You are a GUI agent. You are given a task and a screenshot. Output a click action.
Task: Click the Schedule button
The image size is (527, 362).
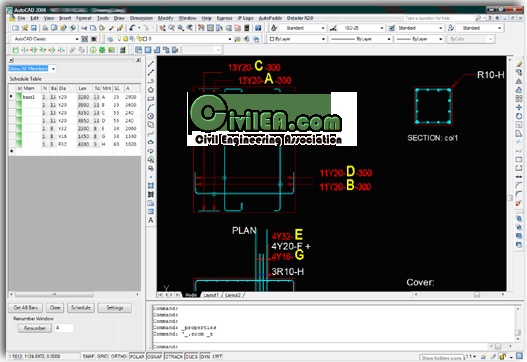[81, 308]
